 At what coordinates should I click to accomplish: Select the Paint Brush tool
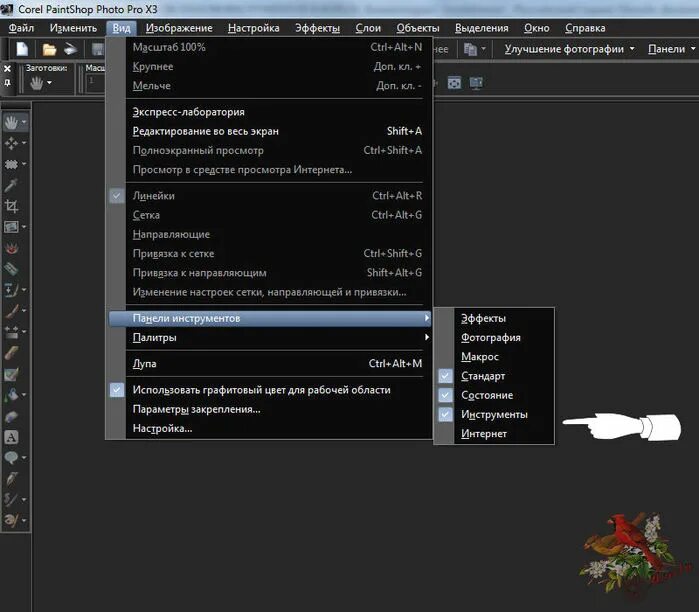point(11,311)
